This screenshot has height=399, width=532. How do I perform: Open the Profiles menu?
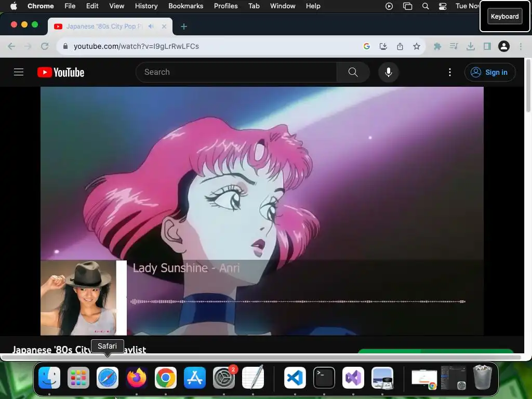tap(225, 6)
